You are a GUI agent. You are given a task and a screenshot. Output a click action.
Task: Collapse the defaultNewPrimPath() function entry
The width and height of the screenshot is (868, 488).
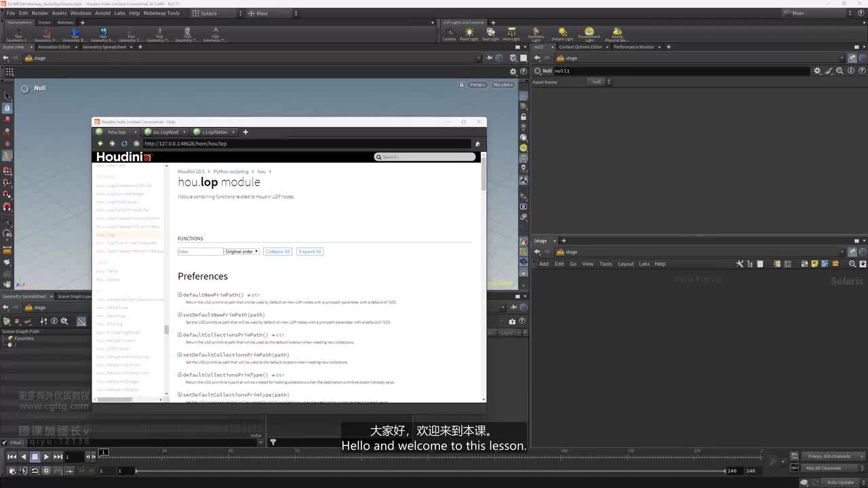pyautogui.click(x=180, y=295)
